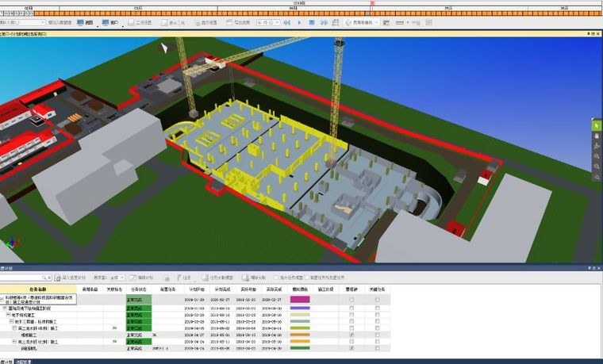Screen dimensions: 603x364
Task: Click the 窗口 monitor icon in toolbar
Action: coord(106,23)
